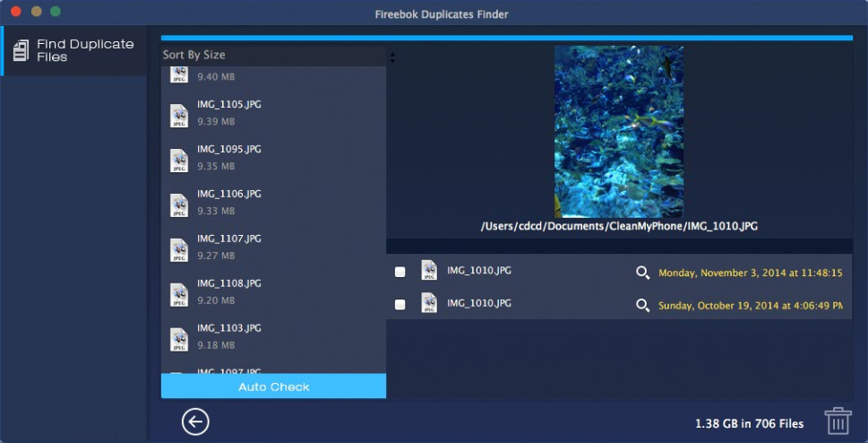868x443 pixels.
Task: Click the 9.33 MB size label
Action: [x=216, y=212]
